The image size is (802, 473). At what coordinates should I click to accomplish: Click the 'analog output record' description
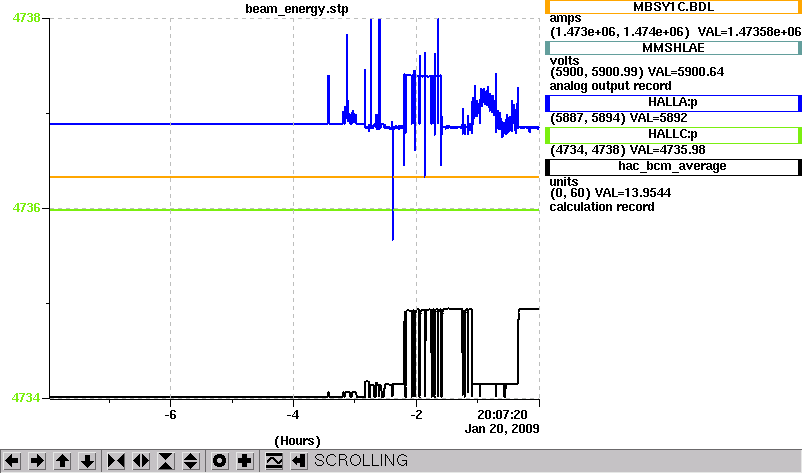pyautogui.click(x=611, y=86)
